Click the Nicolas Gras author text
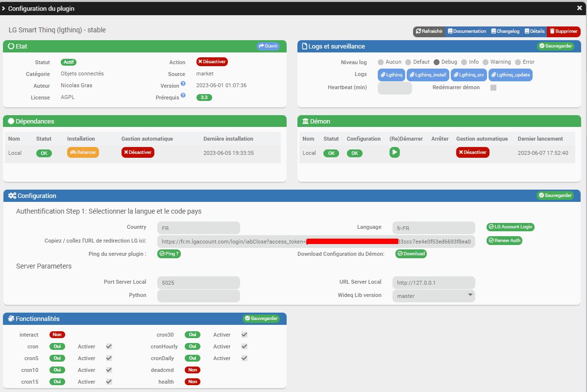The image size is (587, 392). tap(76, 85)
